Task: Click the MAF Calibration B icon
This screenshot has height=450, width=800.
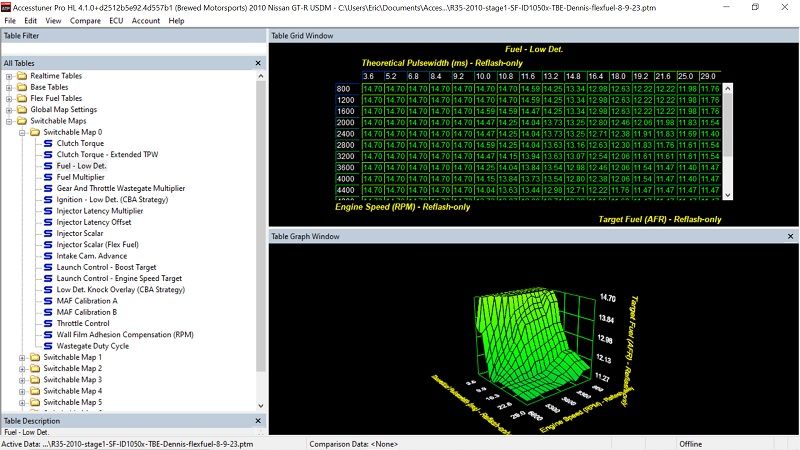Action: 48,312
